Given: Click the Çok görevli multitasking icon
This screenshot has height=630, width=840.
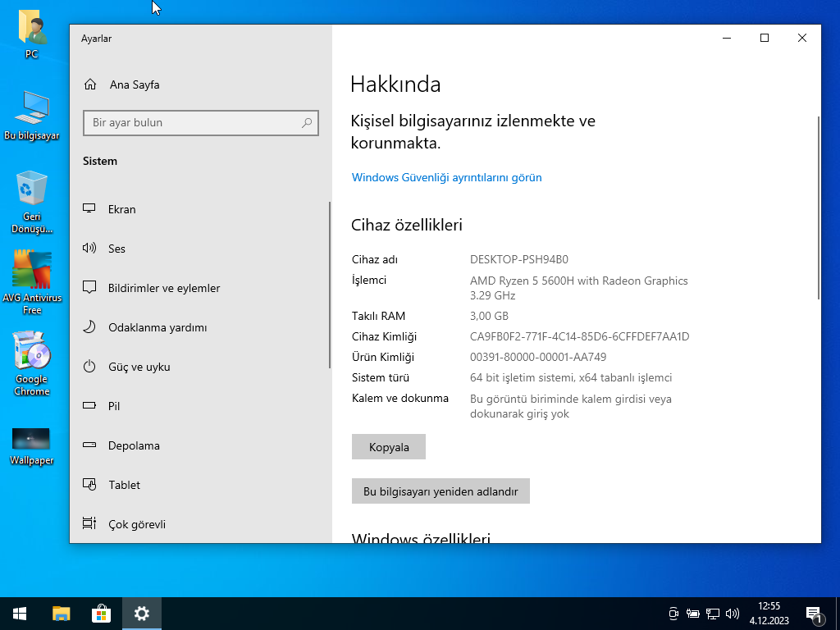Looking at the screenshot, I should [x=89, y=523].
